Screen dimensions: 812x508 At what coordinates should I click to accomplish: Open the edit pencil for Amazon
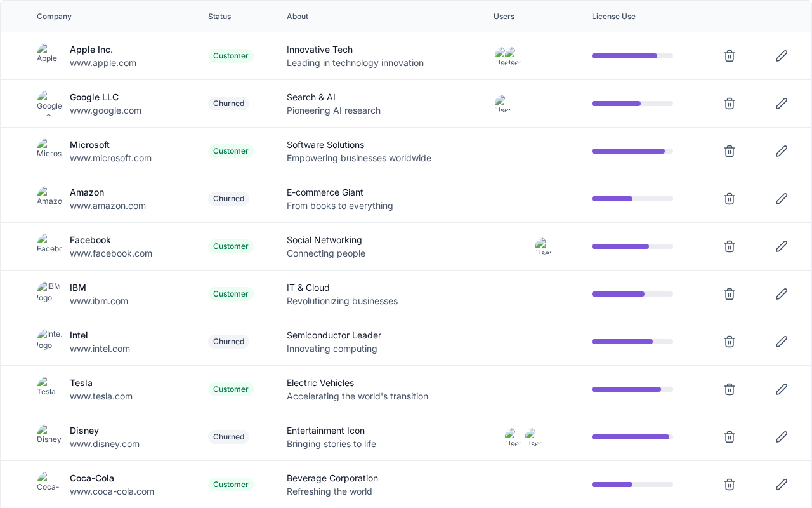[x=782, y=199]
